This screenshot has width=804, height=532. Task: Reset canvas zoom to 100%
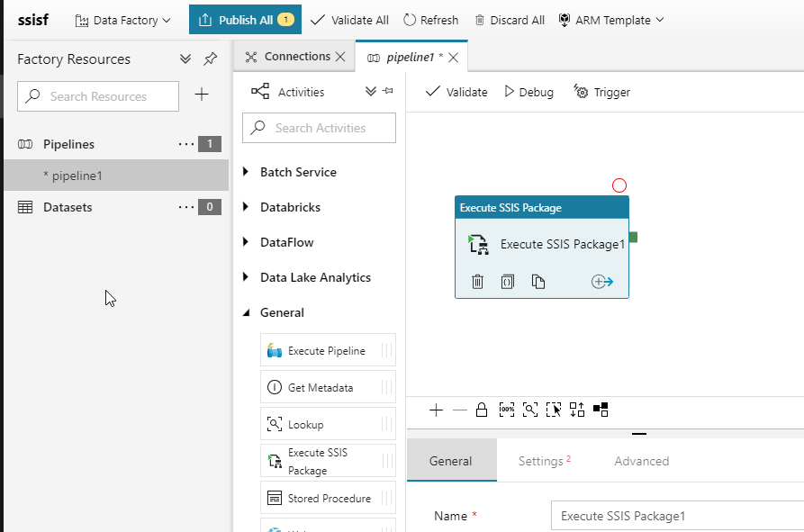(507, 410)
